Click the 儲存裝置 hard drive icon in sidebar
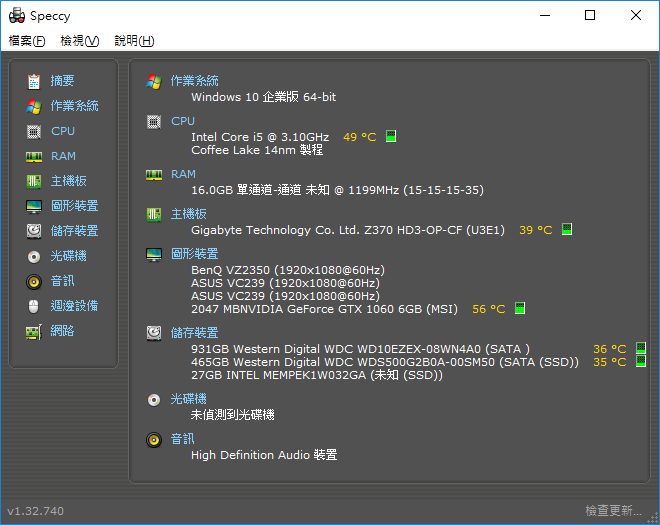 point(34,231)
